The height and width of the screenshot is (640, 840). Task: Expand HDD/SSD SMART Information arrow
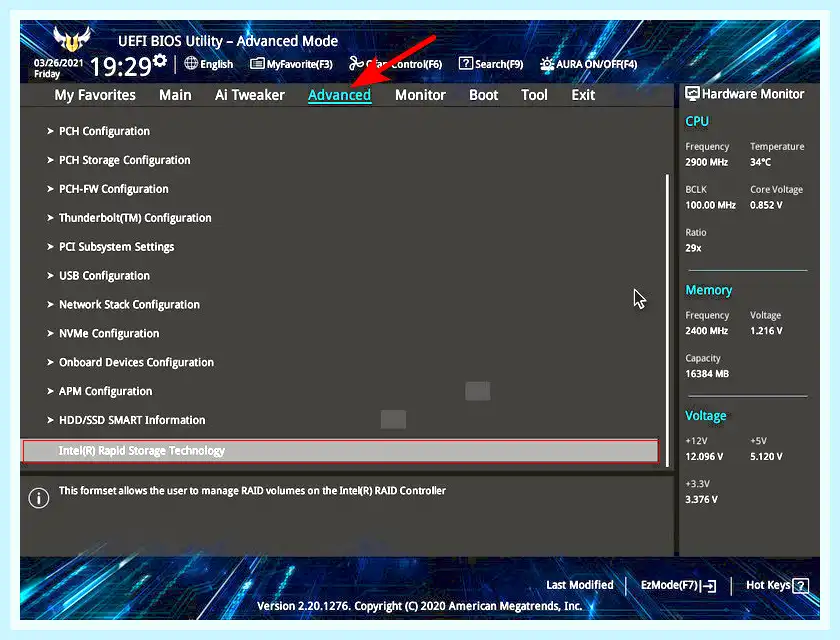pyautogui.click(x=50, y=420)
